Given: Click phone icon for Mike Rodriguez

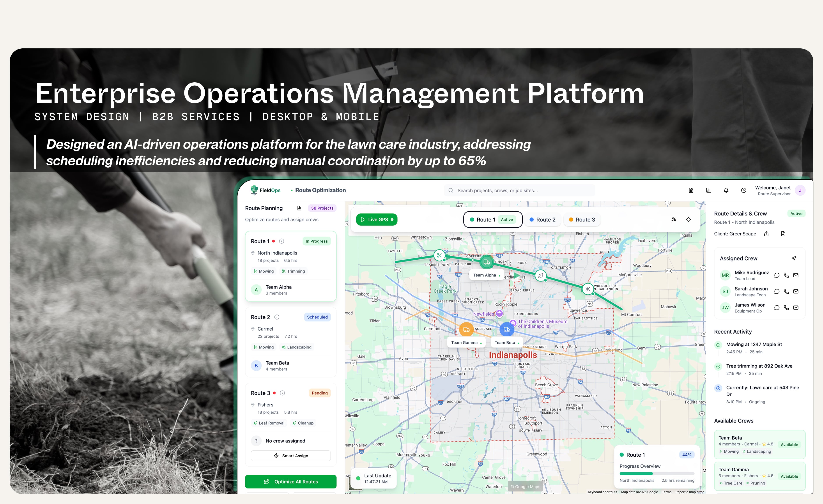Looking at the screenshot, I should (786, 275).
